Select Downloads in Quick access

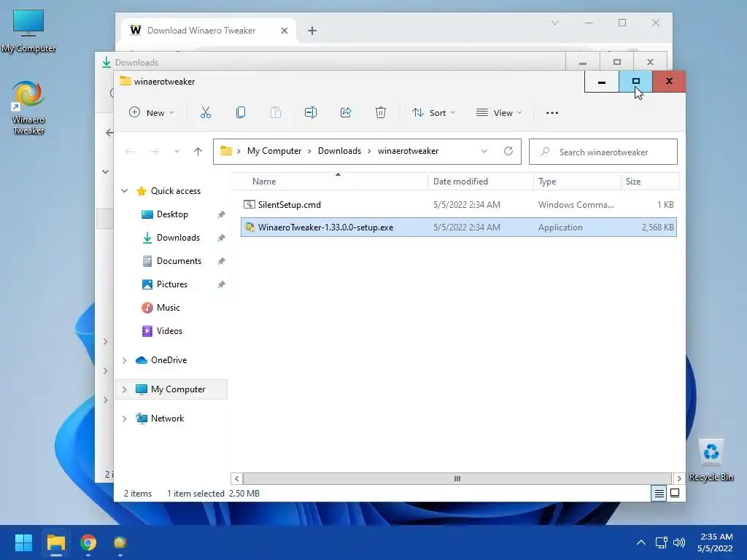(178, 238)
